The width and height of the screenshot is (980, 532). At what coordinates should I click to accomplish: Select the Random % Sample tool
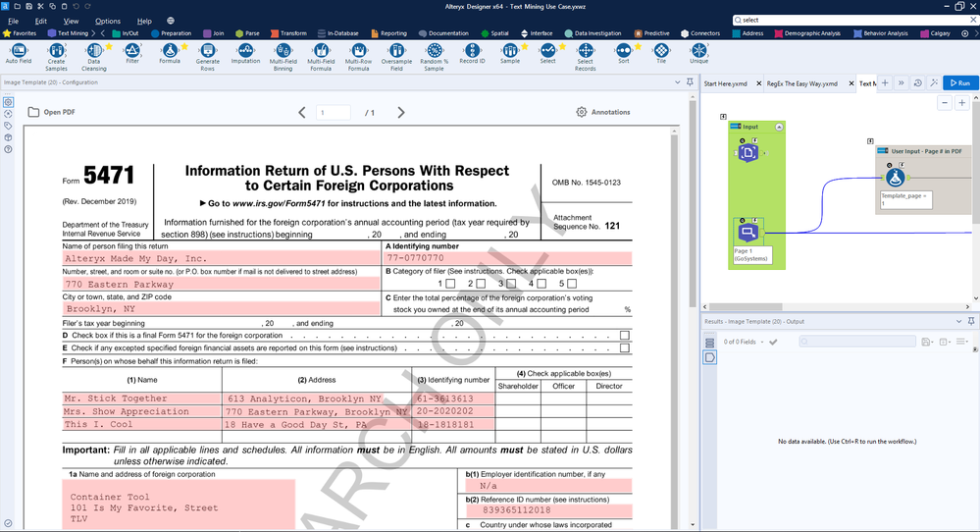[435, 57]
